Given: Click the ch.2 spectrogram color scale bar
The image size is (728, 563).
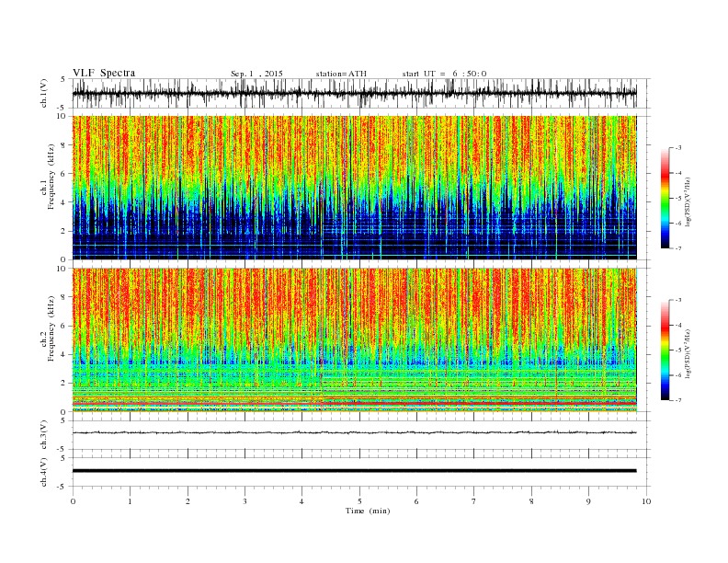Looking at the screenshot, I should point(665,350).
